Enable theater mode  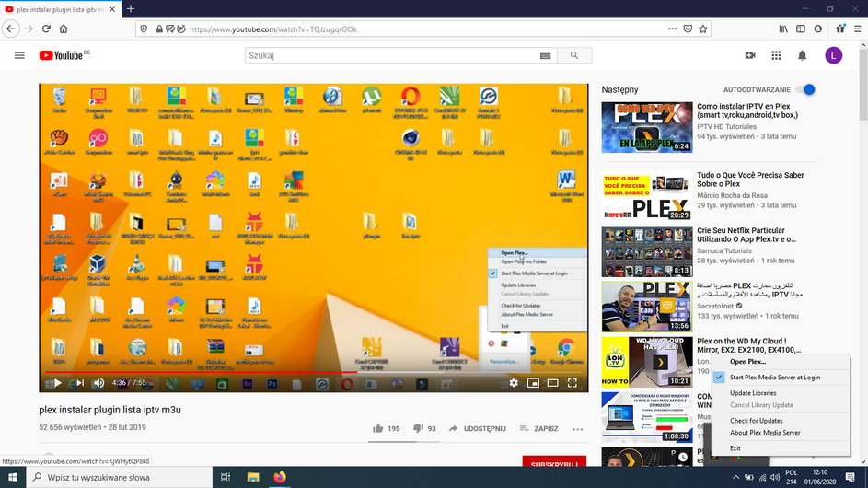552,383
